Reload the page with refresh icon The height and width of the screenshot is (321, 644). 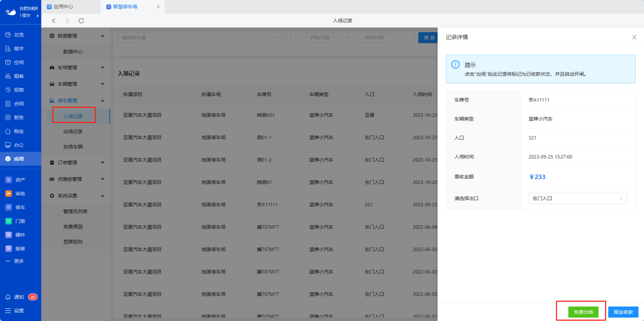tap(81, 21)
